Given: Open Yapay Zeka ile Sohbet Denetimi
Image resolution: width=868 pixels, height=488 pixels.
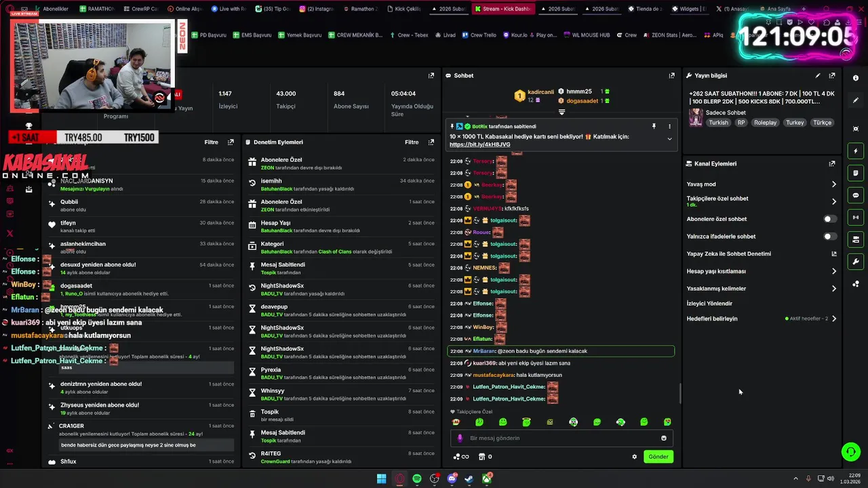Looking at the screenshot, I should [762, 254].
